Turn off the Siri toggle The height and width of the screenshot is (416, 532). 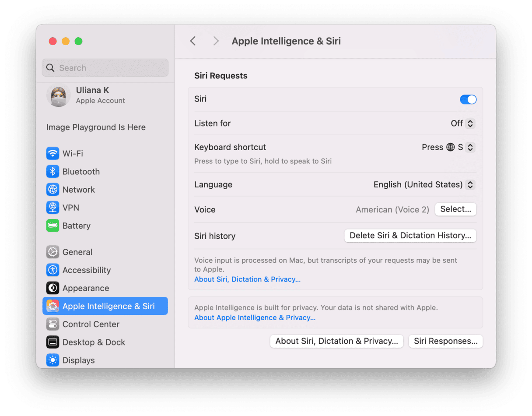point(468,99)
